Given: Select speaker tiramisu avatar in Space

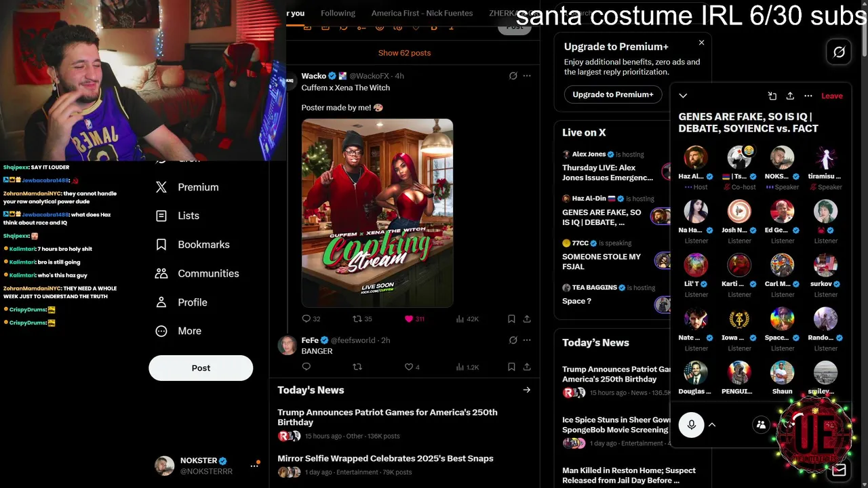Looking at the screenshot, I should pyautogui.click(x=825, y=157).
